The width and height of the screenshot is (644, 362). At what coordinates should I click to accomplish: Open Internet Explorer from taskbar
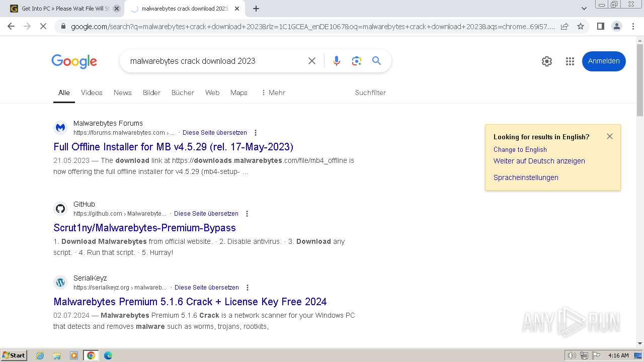pyautogui.click(x=40, y=355)
